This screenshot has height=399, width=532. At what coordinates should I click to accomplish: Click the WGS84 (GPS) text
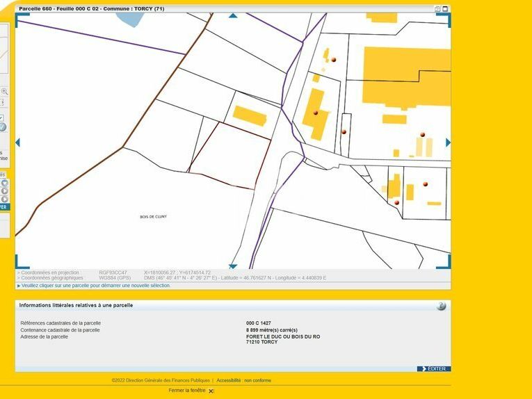coord(115,277)
